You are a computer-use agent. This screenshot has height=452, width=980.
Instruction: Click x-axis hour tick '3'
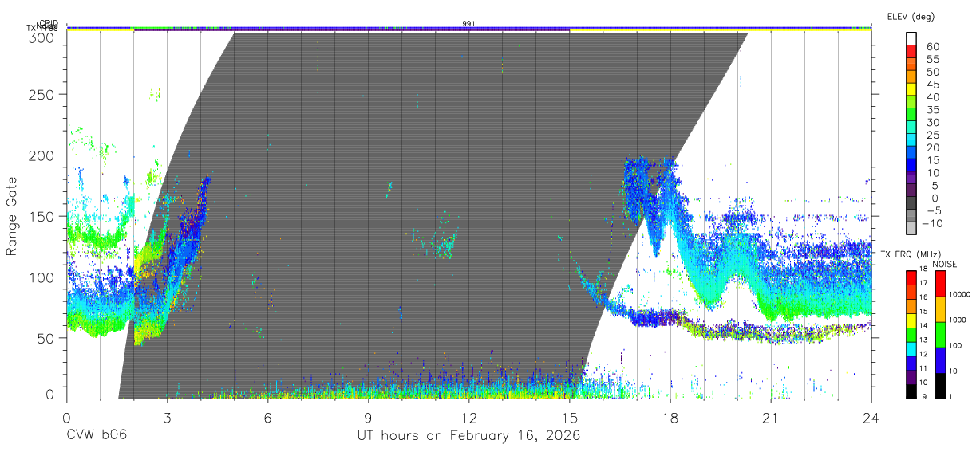pos(168,417)
